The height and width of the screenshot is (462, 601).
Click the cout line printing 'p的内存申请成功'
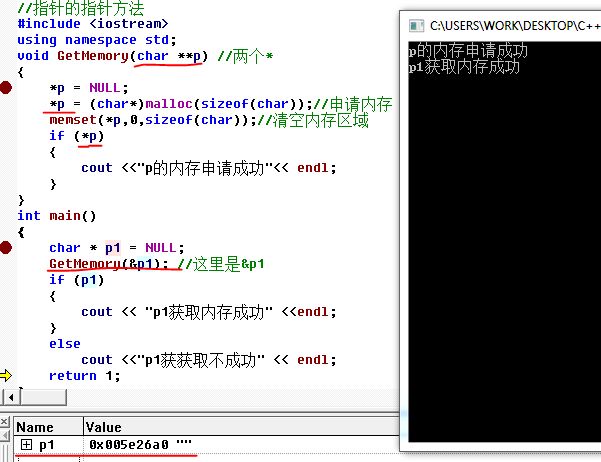click(209, 168)
